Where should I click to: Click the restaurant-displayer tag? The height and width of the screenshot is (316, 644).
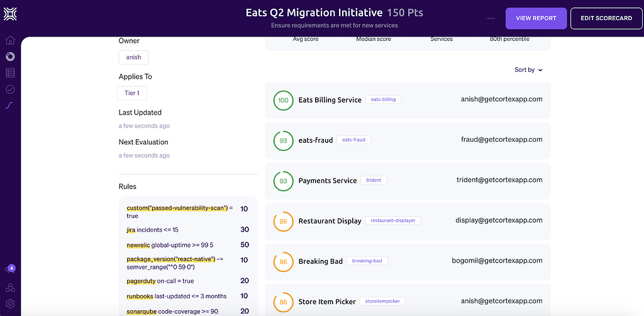(x=392, y=221)
